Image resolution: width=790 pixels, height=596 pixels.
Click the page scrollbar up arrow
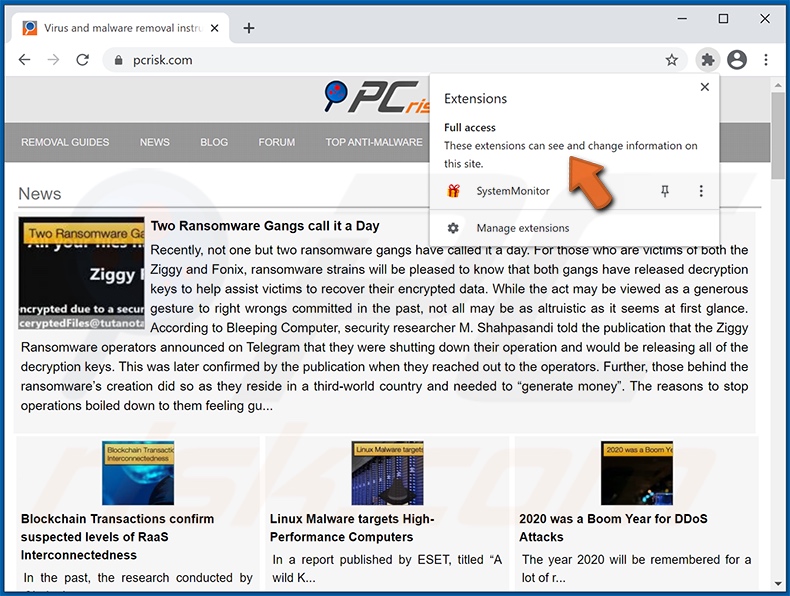click(x=778, y=85)
